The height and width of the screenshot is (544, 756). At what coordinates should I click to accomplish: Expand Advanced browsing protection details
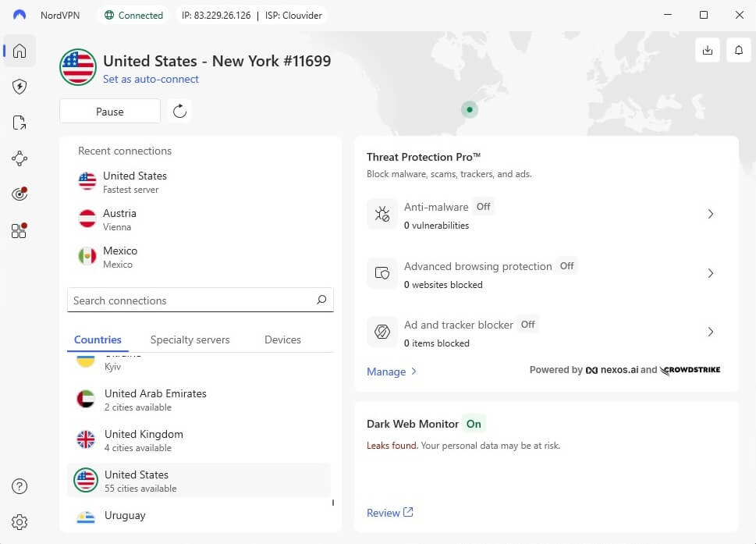[x=710, y=273]
